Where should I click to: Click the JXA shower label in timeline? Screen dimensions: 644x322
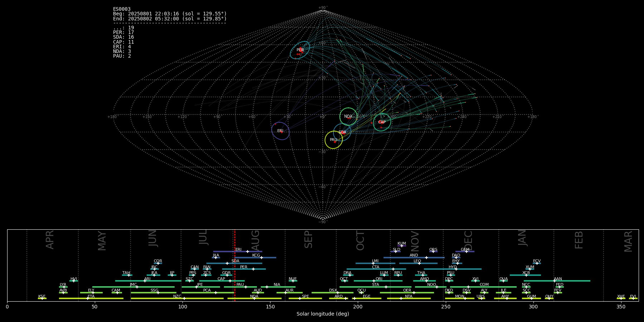(216, 255)
